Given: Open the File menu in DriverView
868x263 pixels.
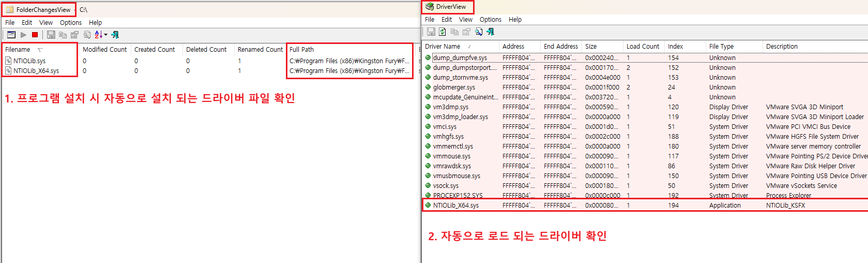Looking at the screenshot, I should pos(429,20).
